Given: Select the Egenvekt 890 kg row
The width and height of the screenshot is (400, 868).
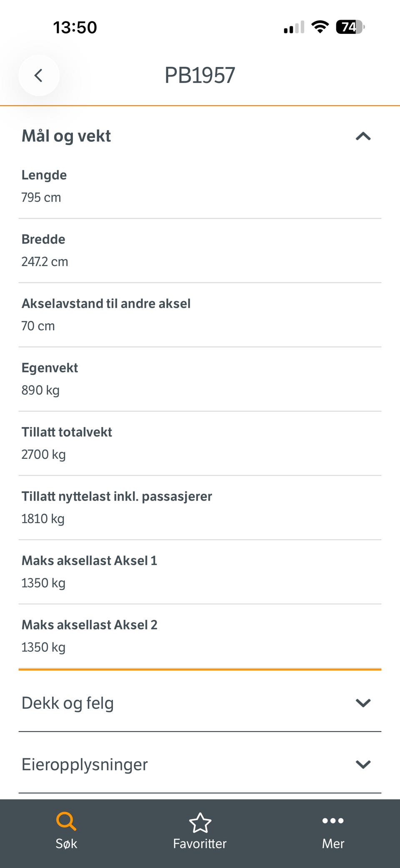Looking at the screenshot, I should (200, 379).
